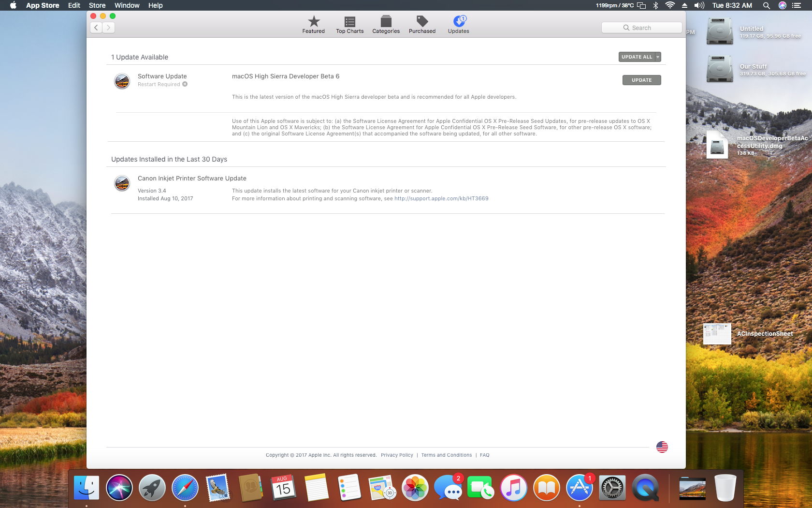Open the Terms and Conditions link
Image resolution: width=812 pixels, height=508 pixels.
pos(447,455)
